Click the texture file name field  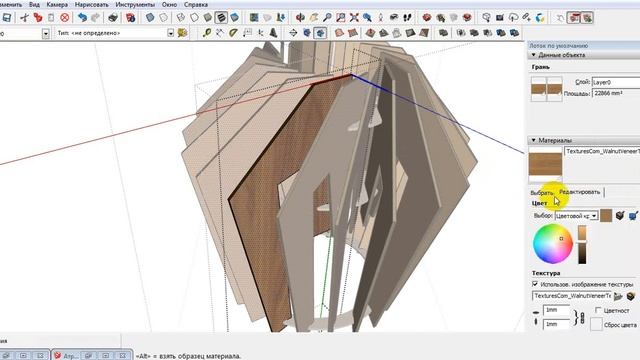pos(572,296)
